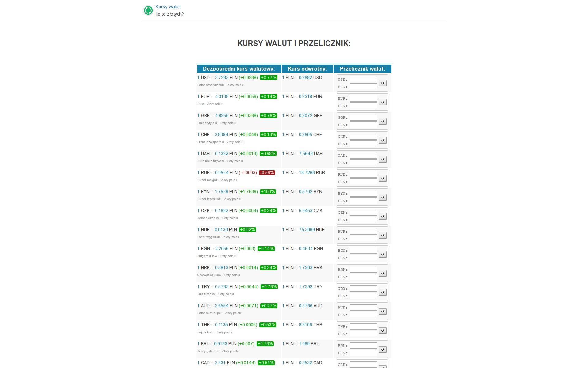Click the Dolar amerykański - Złoty polski caption
Image resolution: width=588 pixels, height=368 pixels.
221,85
